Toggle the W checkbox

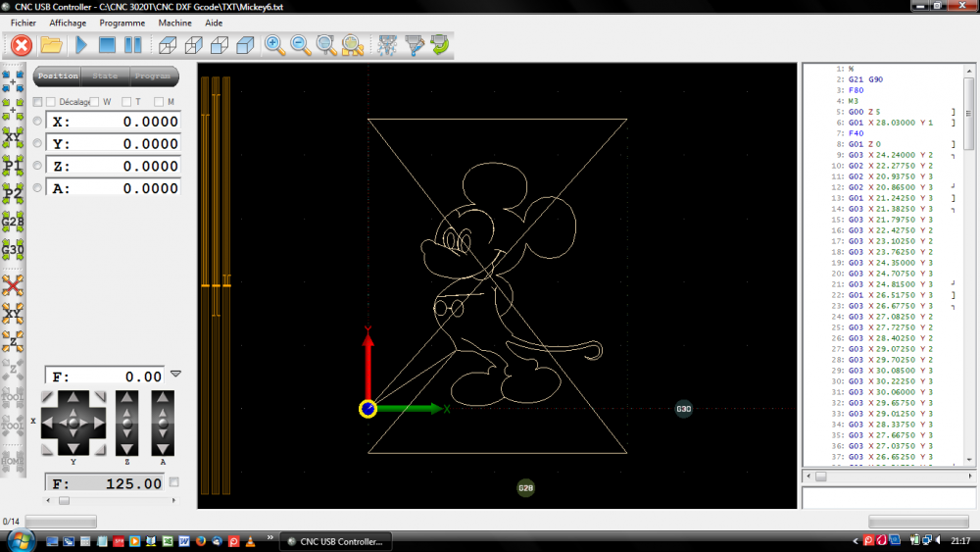pos(94,102)
